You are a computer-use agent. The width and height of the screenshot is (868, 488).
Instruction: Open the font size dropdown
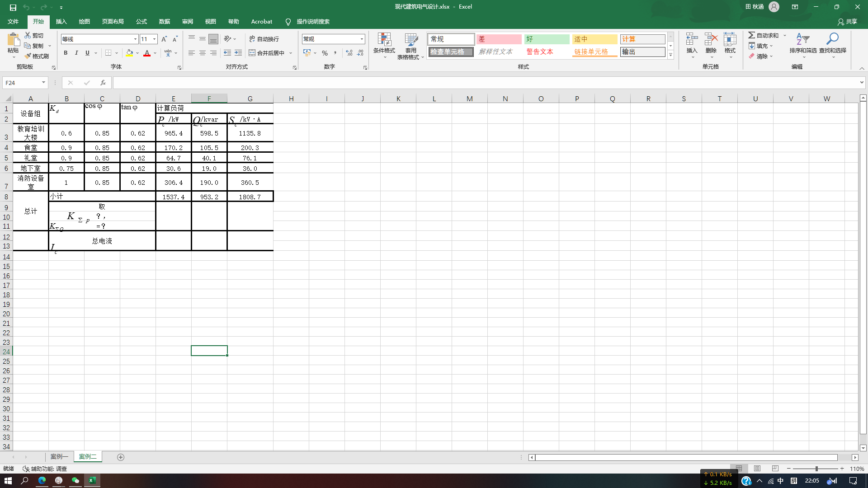tap(155, 39)
